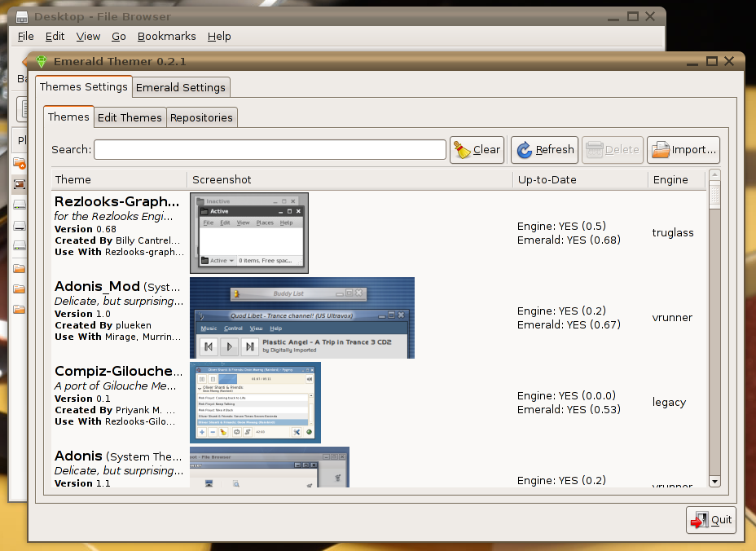Image resolution: width=756 pixels, height=551 pixels.
Task: Click 'for the Rezlooks Engi...' description
Action: pos(113,216)
